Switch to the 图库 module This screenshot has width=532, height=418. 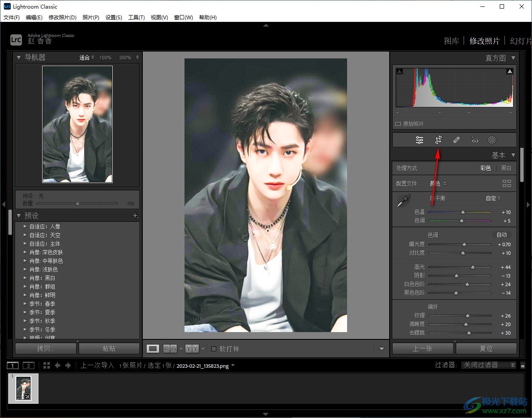pos(452,41)
